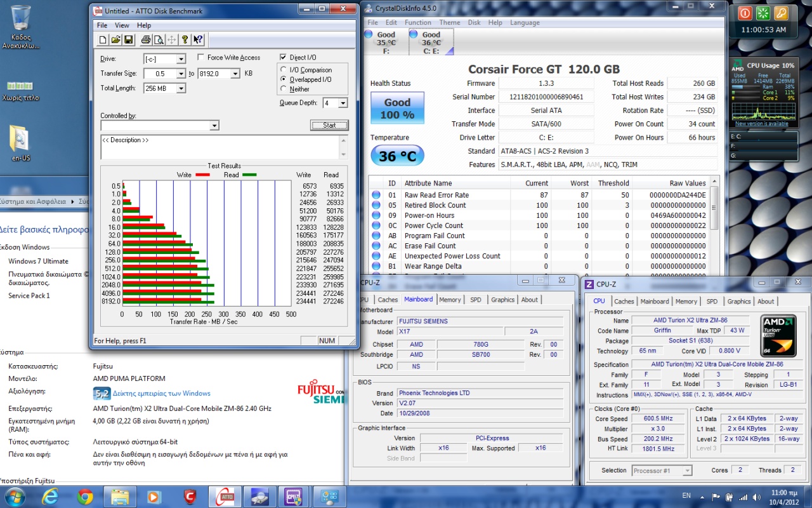Open the View menu in ATTO Disk Benchmark
Screen dimensions: 812x508
click(122, 25)
